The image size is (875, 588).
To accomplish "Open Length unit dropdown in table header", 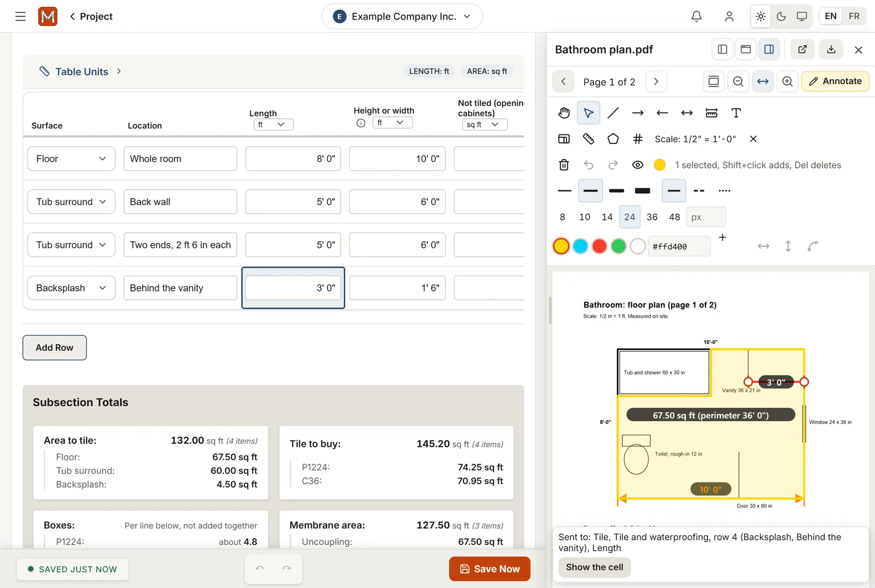I will [x=273, y=125].
